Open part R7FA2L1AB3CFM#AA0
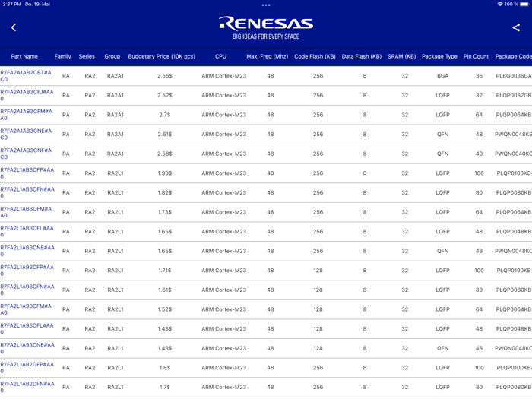Screen dimensions: 532x399 click(26, 212)
